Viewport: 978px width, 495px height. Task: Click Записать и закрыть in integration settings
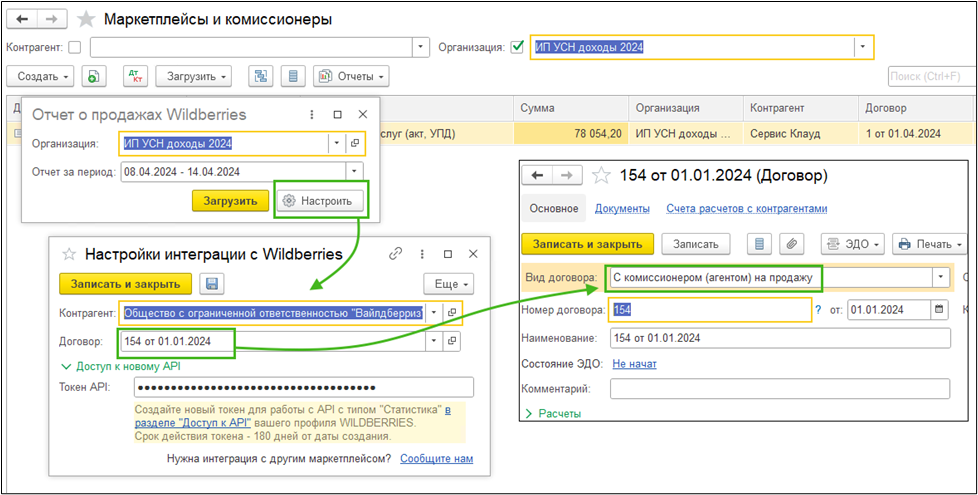click(126, 284)
